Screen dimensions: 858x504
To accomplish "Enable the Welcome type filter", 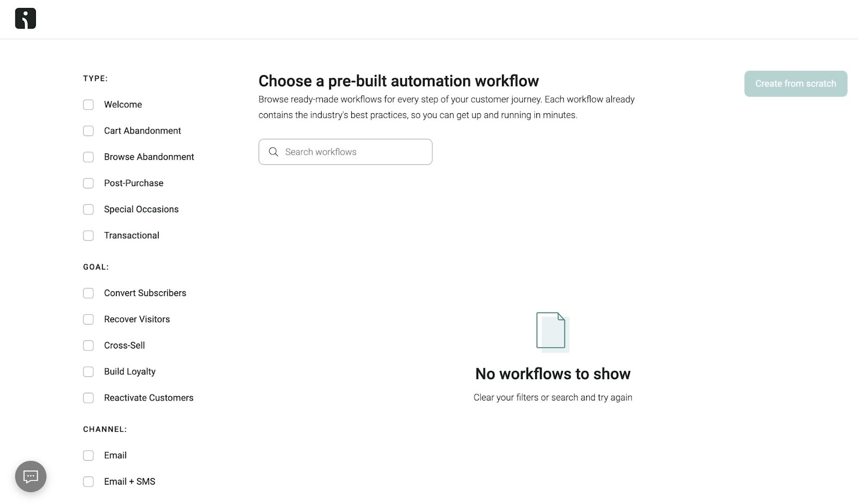I will 88,105.
